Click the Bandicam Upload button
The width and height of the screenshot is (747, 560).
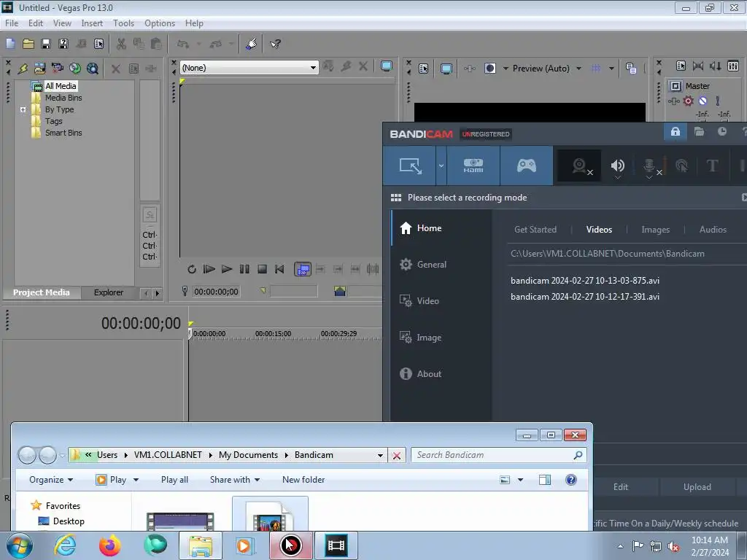(697, 487)
